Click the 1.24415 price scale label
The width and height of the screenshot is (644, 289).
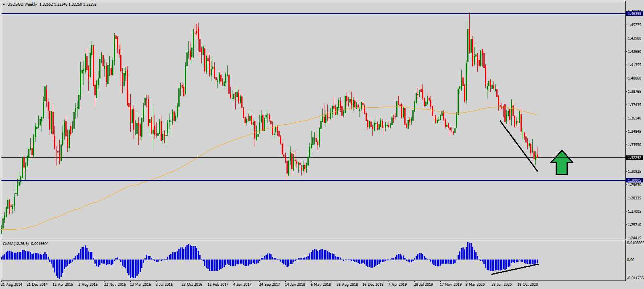[x=634, y=238]
